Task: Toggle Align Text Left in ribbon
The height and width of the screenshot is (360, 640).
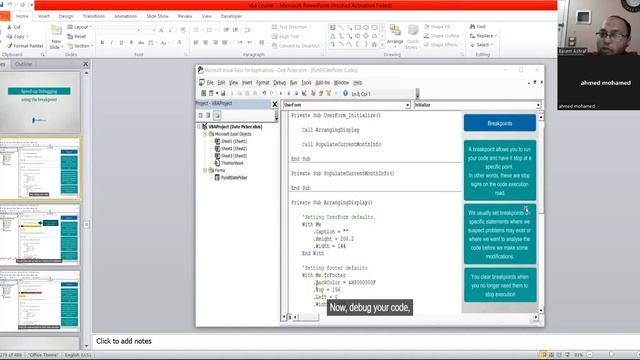Action: pos(196,42)
